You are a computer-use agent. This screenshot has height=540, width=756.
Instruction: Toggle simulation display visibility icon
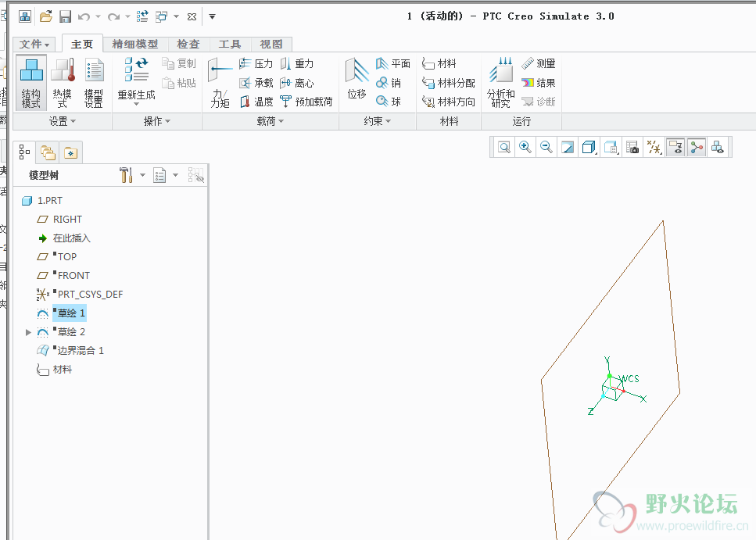click(x=675, y=147)
